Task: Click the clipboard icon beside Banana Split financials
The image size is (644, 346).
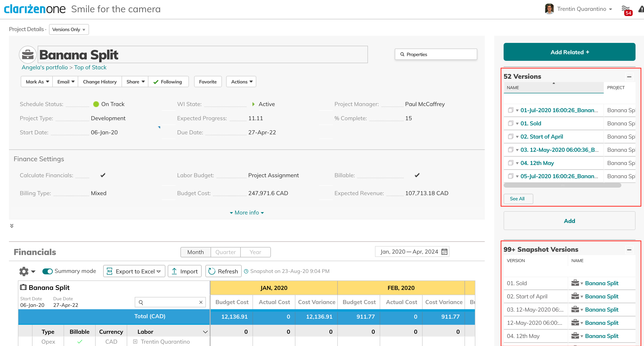Action: 23,287
